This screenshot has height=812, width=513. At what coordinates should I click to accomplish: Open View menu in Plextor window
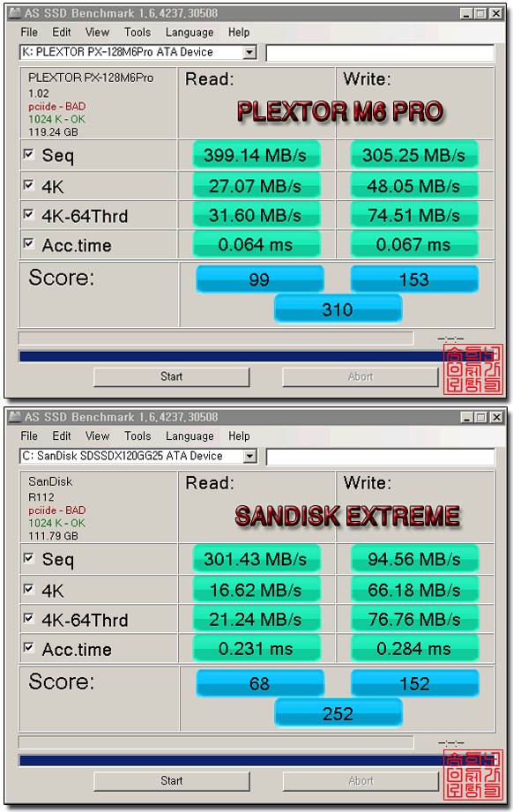97,32
